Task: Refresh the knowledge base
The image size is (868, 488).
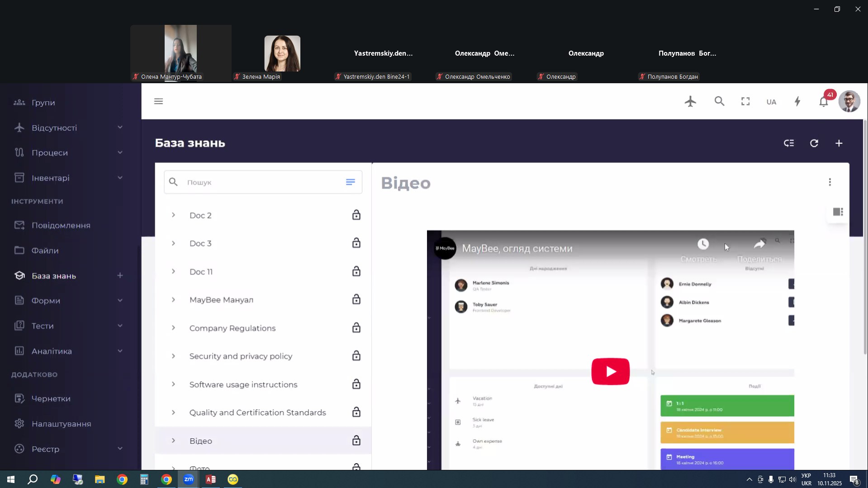Action: pyautogui.click(x=814, y=143)
